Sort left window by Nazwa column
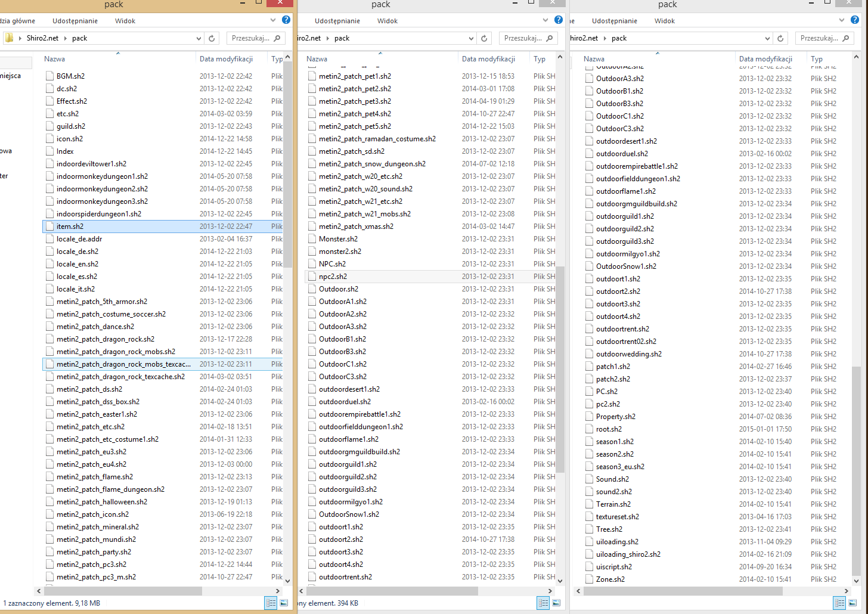The image size is (868, 614). (118, 59)
